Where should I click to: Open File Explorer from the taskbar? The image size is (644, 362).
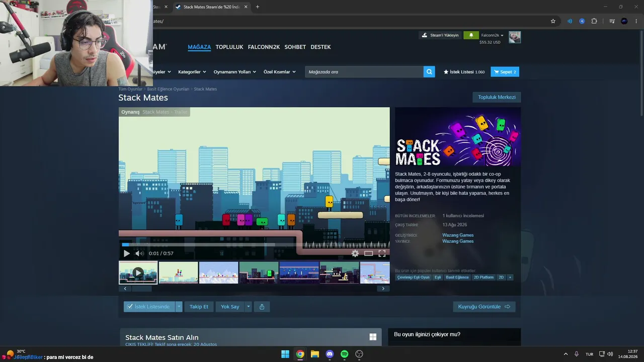click(315, 354)
